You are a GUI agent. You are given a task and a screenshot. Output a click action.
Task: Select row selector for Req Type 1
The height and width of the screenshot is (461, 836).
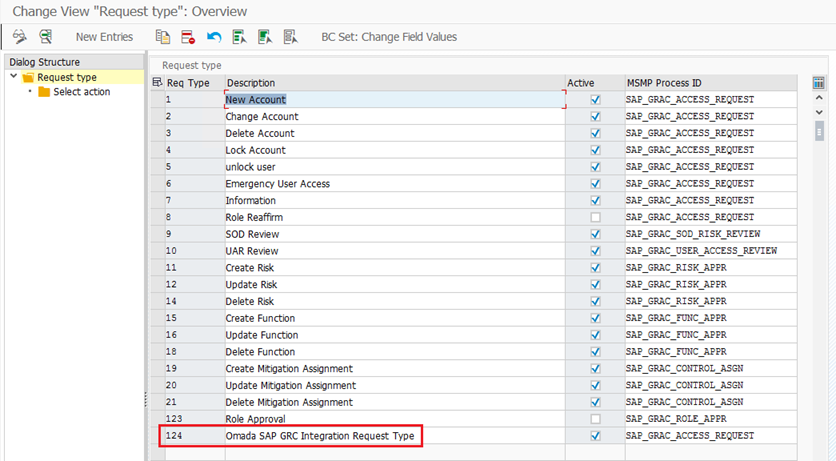coord(157,100)
